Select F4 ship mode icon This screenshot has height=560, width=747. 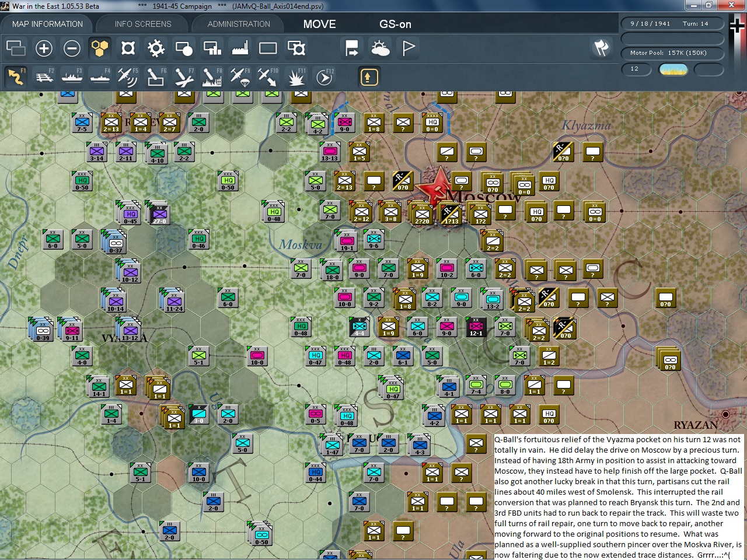coord(100,76)
